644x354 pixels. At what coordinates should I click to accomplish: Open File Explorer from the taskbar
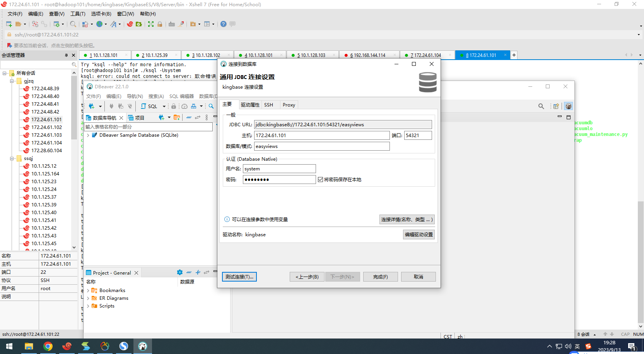pyautogui.click(x=29, y=346)
